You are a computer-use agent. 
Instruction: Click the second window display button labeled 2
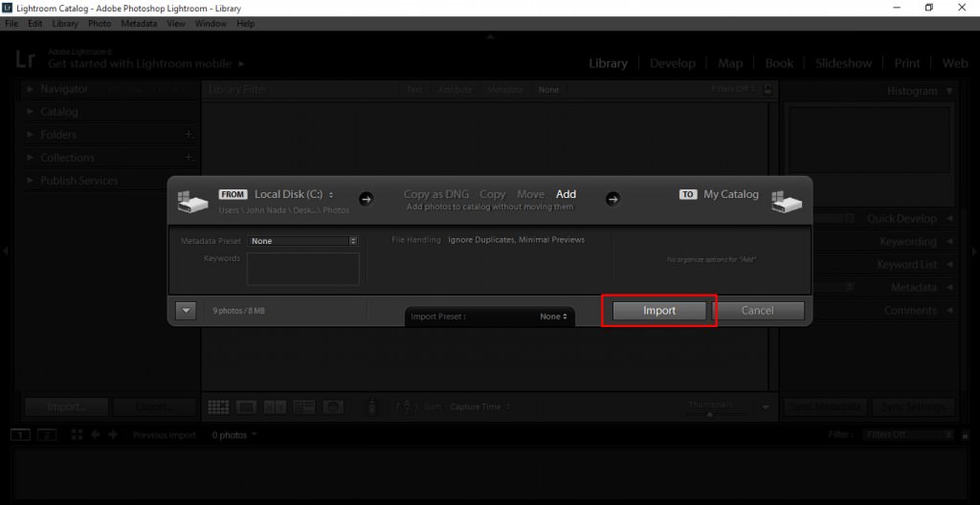[47, 435]
